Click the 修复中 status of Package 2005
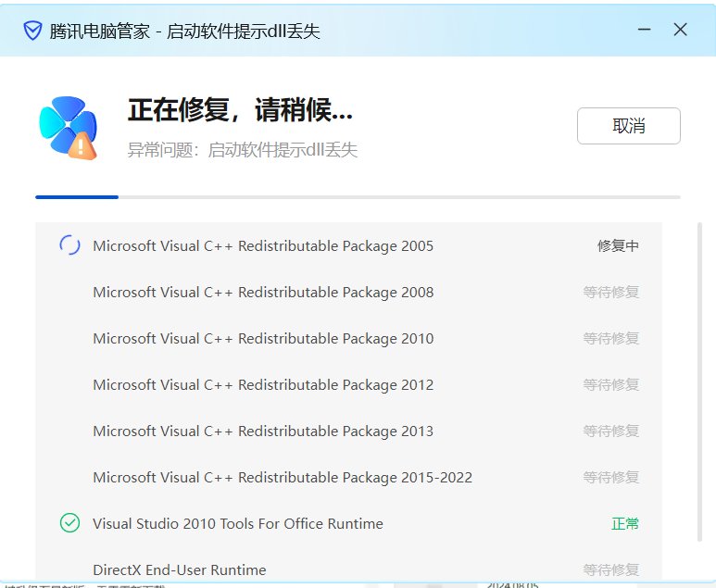Screen dimensions: 716x588 click(618, 245)
